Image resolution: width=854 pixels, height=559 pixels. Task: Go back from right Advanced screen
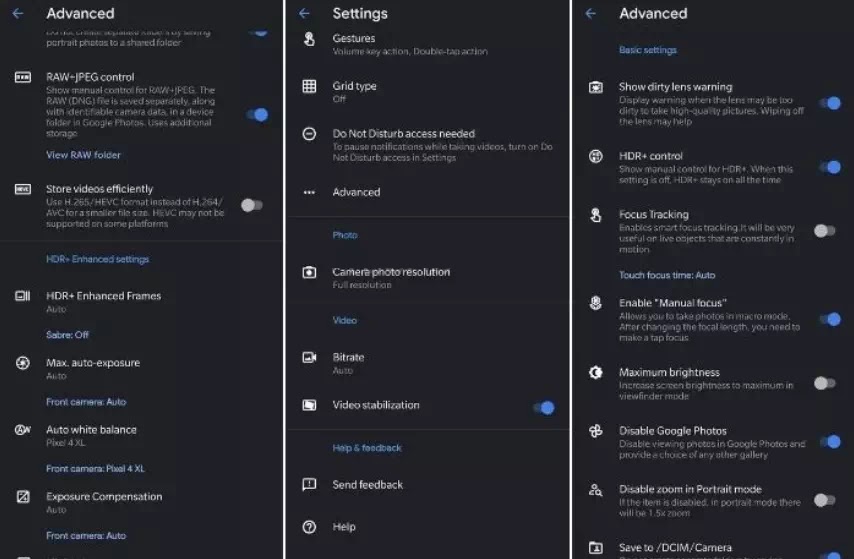(590, 14)
